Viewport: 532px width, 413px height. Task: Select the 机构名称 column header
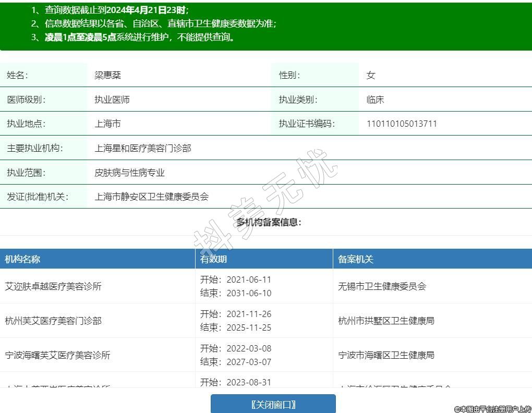tap(22, 259)
